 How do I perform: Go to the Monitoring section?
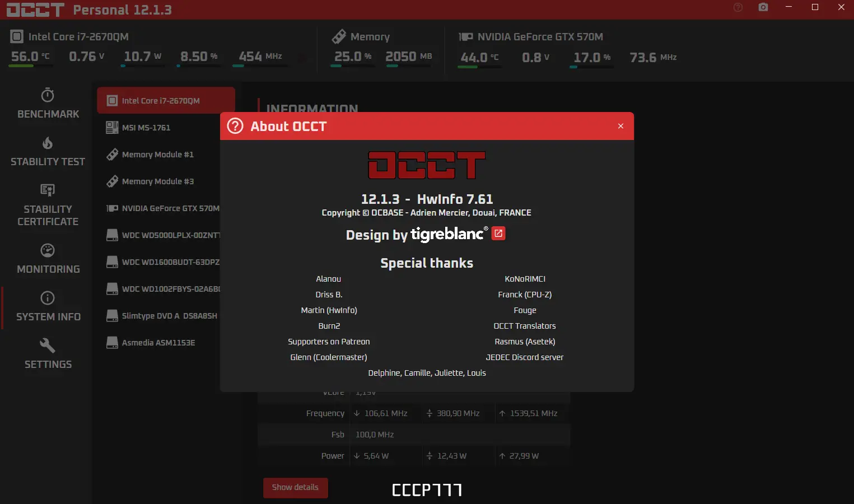click(x=48, y=259)
